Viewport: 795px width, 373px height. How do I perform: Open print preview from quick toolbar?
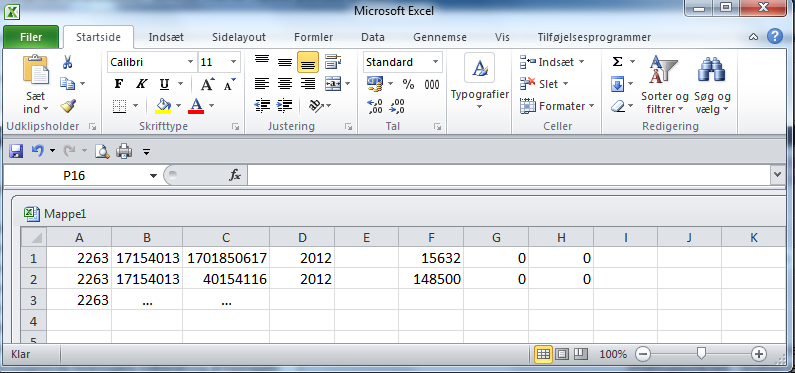[102, 151]
